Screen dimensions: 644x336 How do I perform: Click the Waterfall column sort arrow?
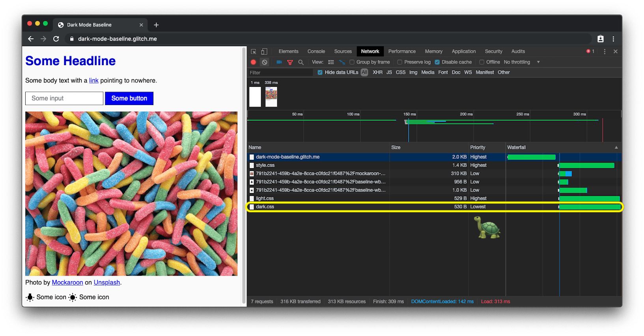pyautogui.click(x=616, y=147)
